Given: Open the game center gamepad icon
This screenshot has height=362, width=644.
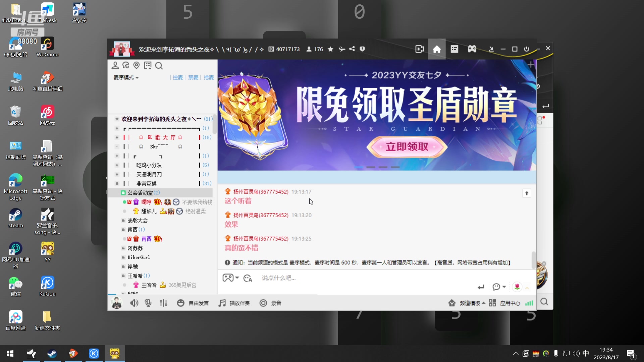Looking at the screenshot, I should 472,49.
